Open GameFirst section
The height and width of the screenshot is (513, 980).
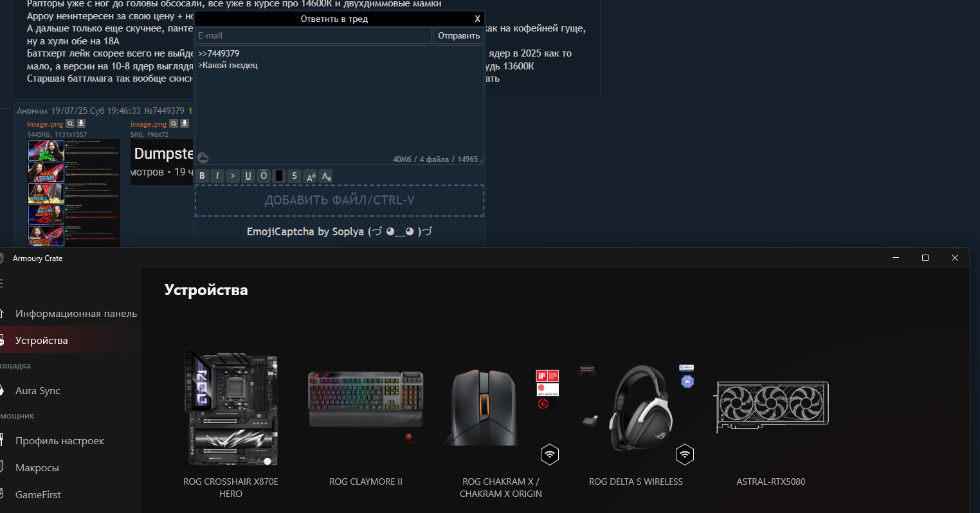coord(38,495)
